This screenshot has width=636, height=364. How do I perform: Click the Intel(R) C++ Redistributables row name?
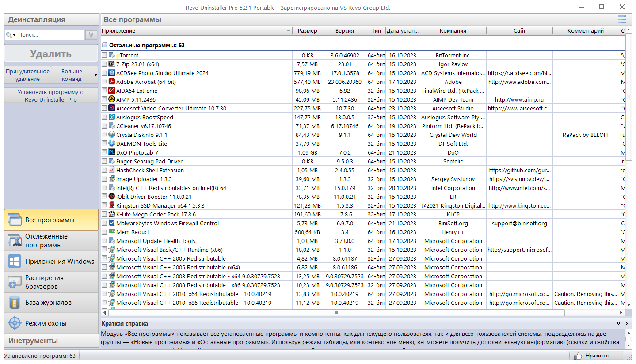[171, 188]
